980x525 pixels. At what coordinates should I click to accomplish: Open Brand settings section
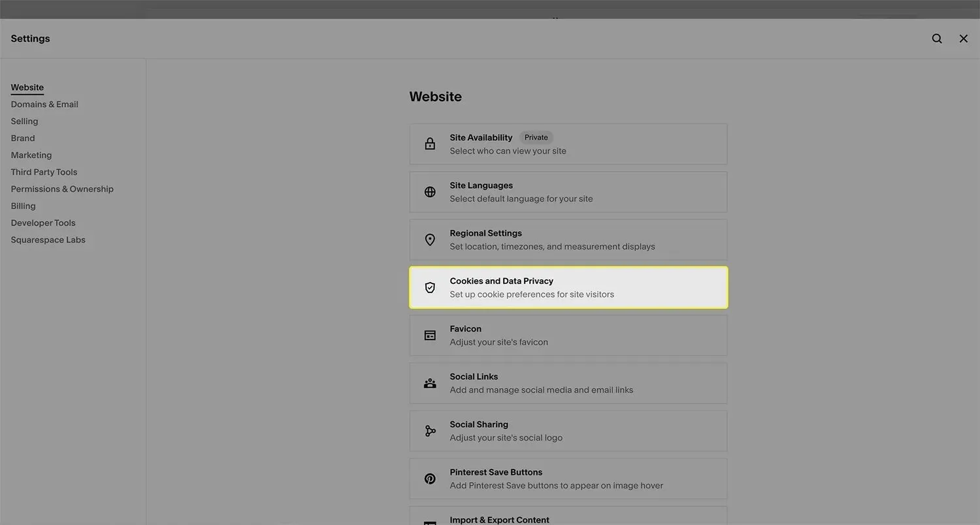pyautogui.click(x=23, y=138)
